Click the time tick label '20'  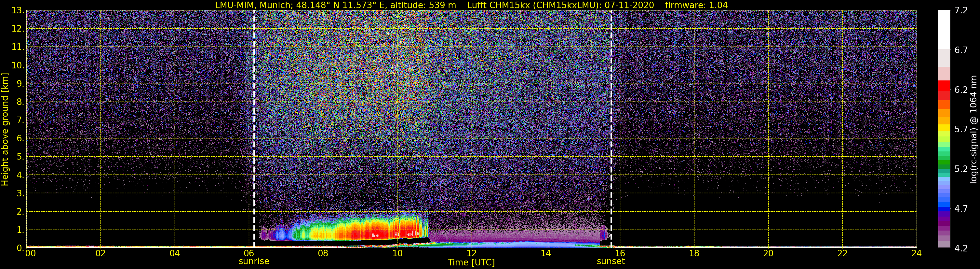[x=768, y=253]
